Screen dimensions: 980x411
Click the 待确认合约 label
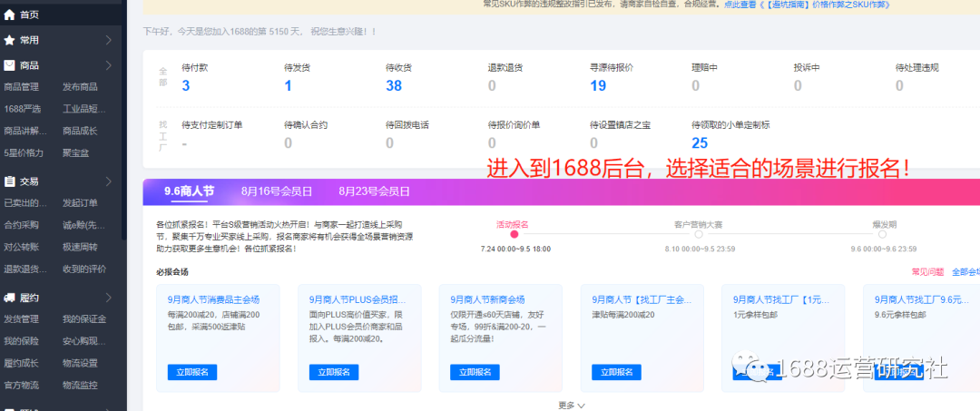(306, 125)
